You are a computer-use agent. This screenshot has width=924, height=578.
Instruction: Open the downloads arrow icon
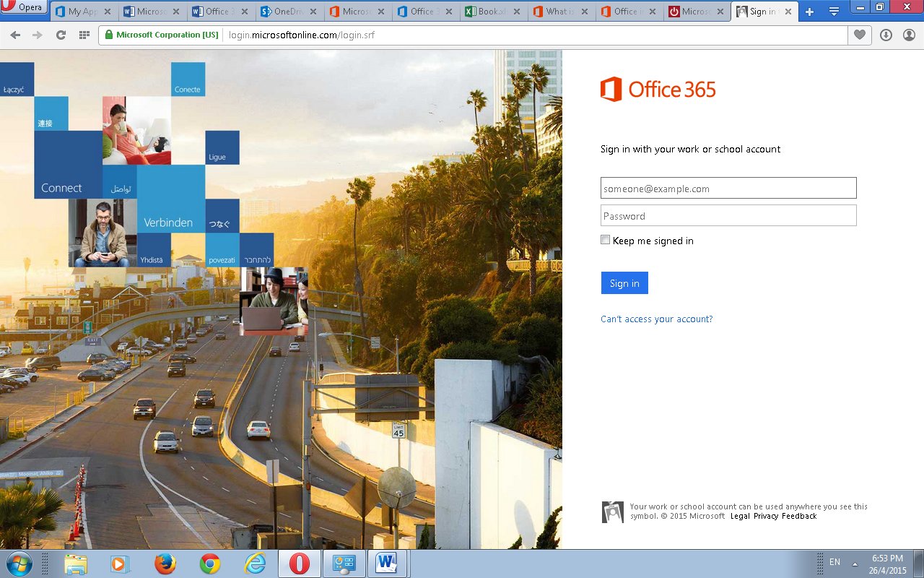point(886,35)
